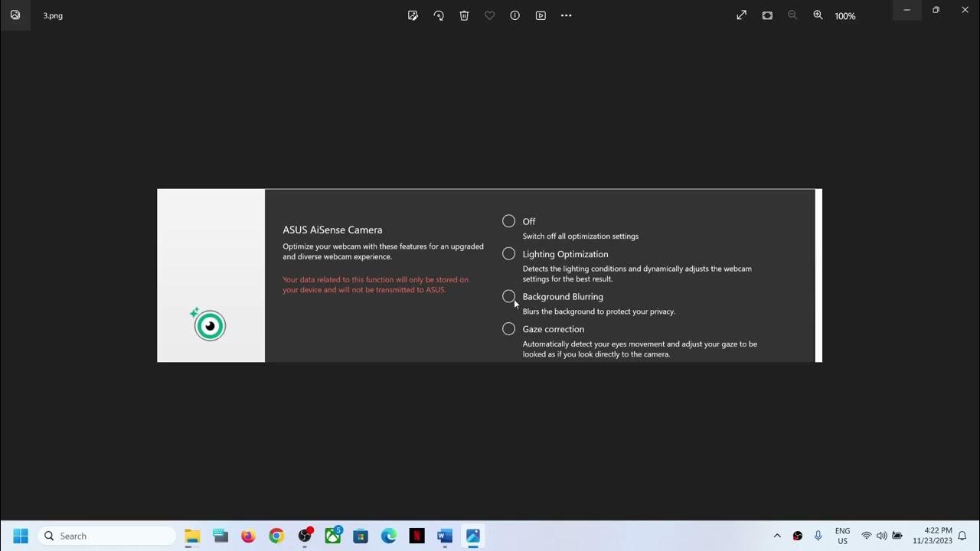The width and height of the screenshot is (980, 551).
Task: Open Netflix from the taskbar
Action: coord(416,536)
